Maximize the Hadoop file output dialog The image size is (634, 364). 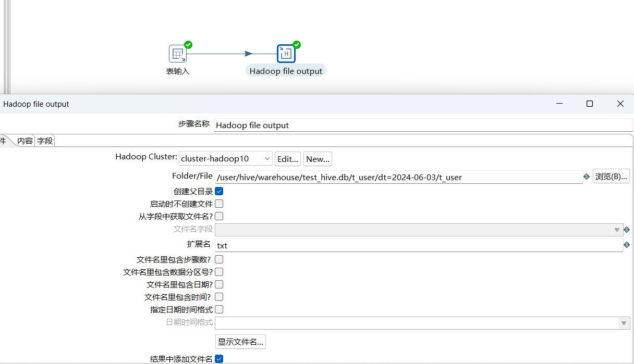590,104
